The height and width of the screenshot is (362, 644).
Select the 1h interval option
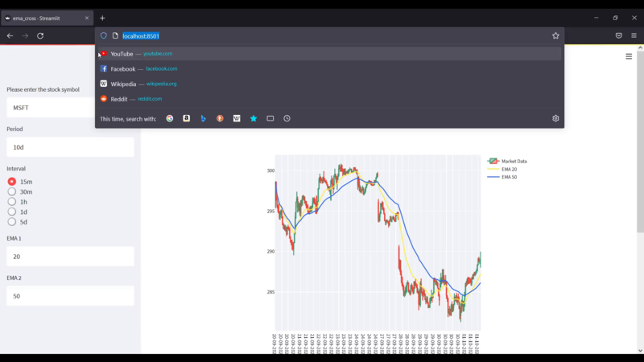17,202
